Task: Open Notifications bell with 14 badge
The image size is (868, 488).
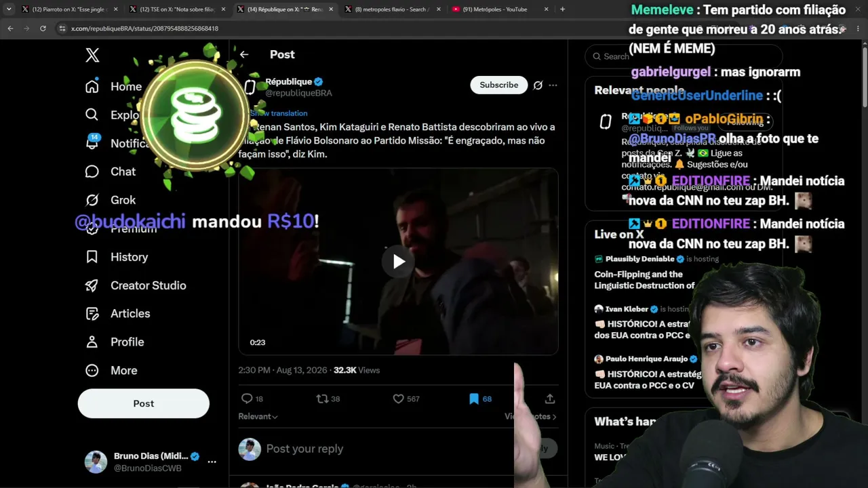Action: point(92,142)
